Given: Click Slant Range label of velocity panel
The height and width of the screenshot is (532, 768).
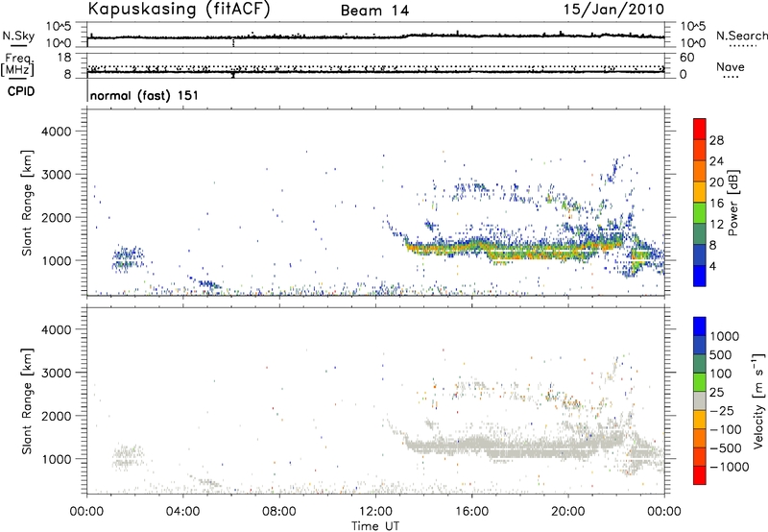Looking at the screenshot, I should (x=27, y=400).
